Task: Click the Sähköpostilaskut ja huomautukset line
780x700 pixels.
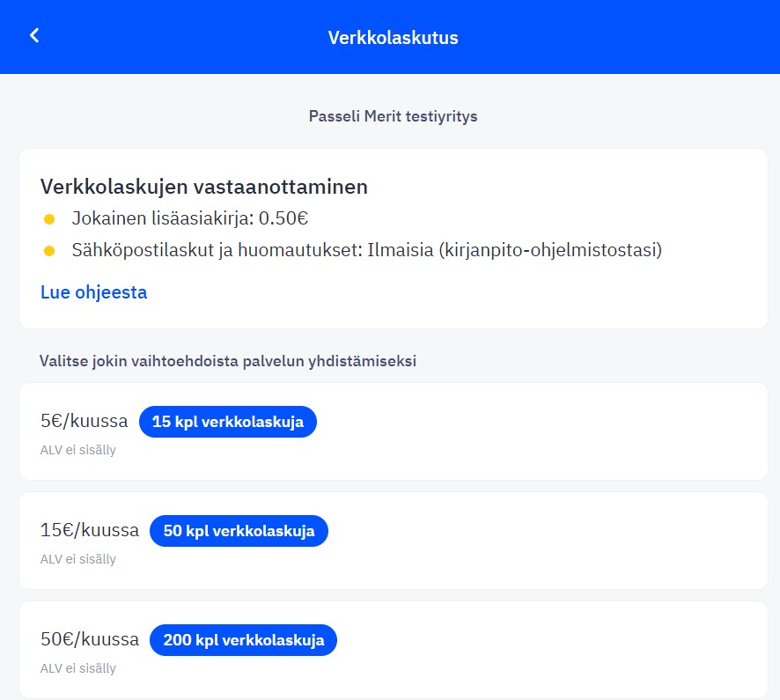Action: (x=366, y=250)
